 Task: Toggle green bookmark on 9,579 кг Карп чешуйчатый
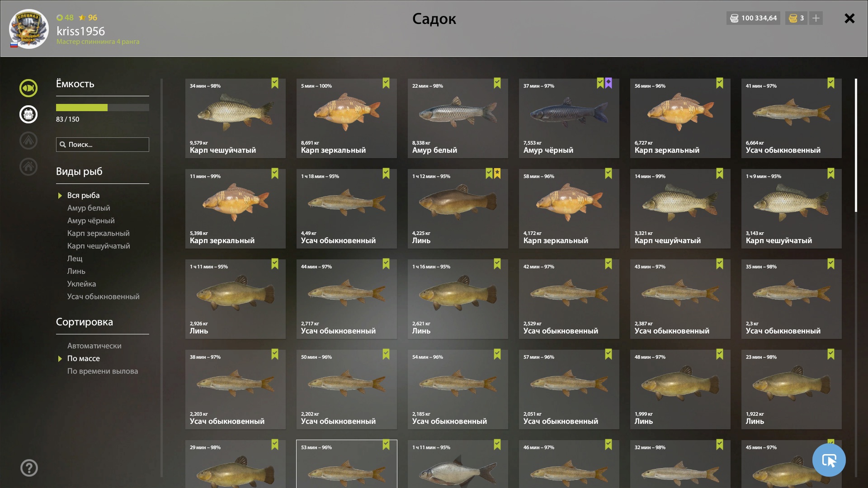click(275, 83)
